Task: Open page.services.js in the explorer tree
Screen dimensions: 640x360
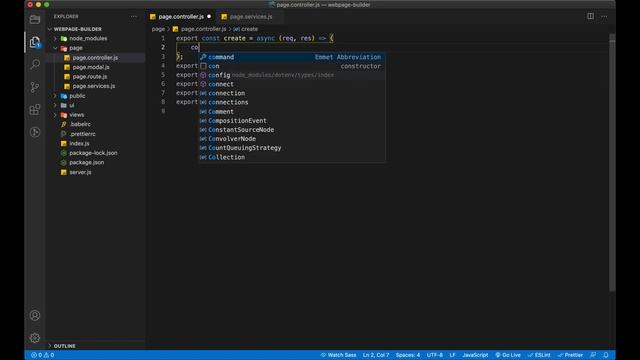Action: (93, 86)
